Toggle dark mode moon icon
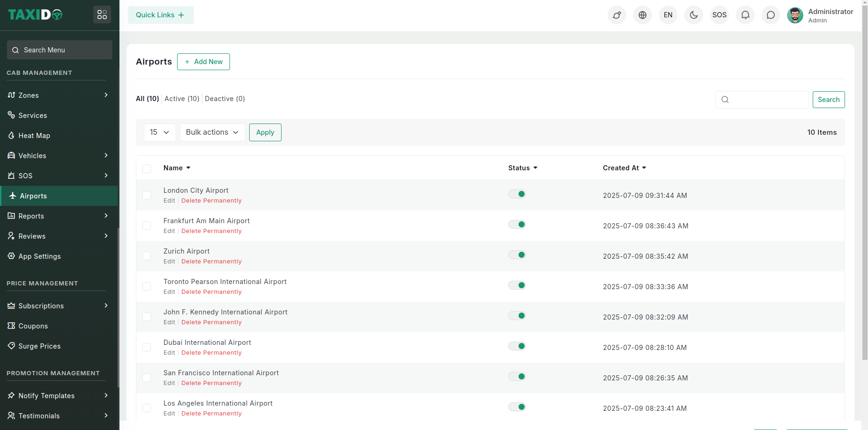This screenshot has height=430, width=868. [694, 15]
